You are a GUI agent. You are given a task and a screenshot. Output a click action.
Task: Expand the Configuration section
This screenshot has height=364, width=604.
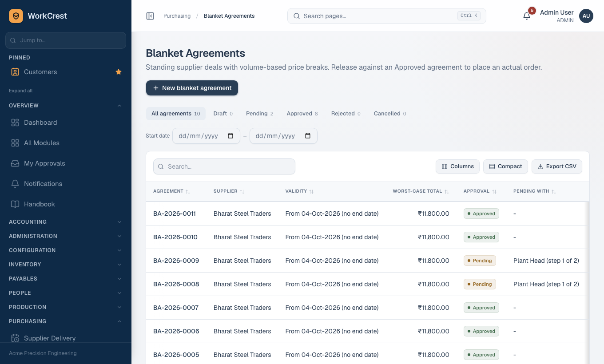pyautogui.click(x=66, y=250)
